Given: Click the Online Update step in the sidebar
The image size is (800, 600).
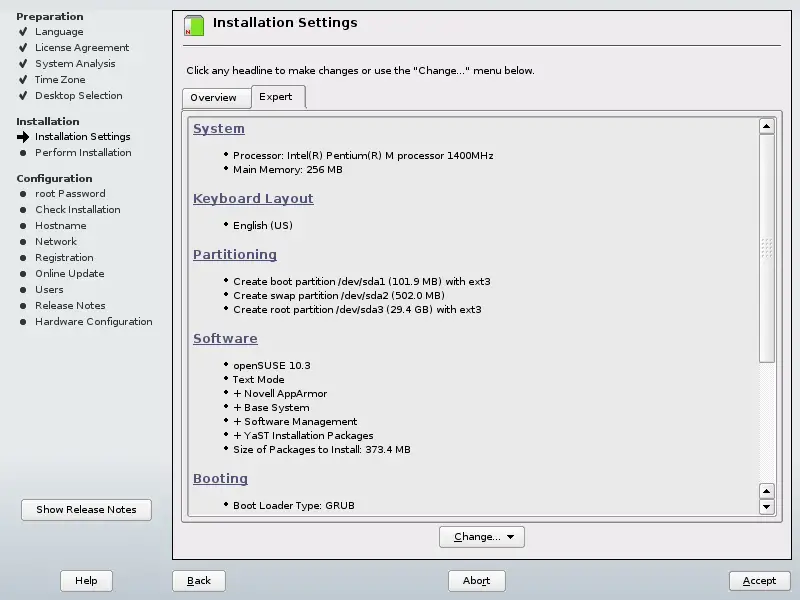Looking at the screenshot, I should [x=69, y=273].
